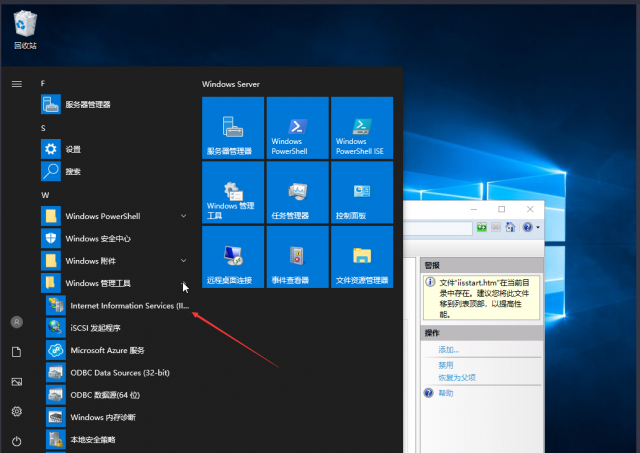Click the Windows Administrative Tools tile
640x453 pixels.
click(233, 192)
